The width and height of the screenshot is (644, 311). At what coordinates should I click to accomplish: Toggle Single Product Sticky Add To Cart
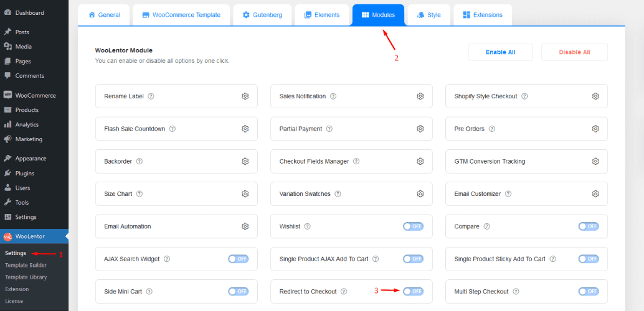click(589, 259)
